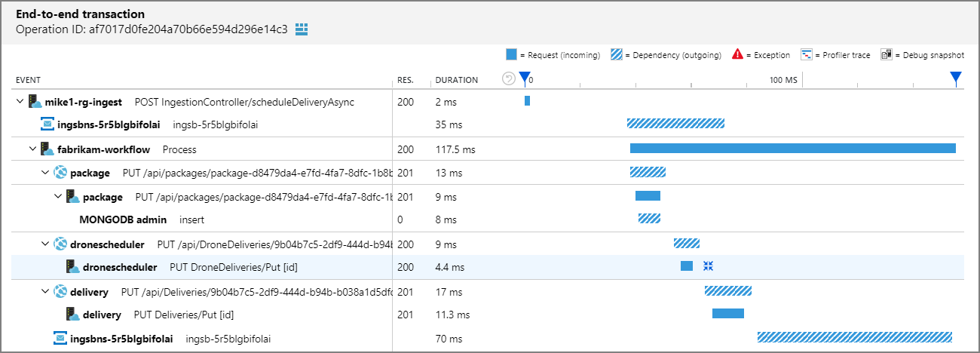Image resolution: width=980 pixels, height=353 pixels.
Task: Collapse the fabrikam-workflow Process node
Action: [32, 149]
